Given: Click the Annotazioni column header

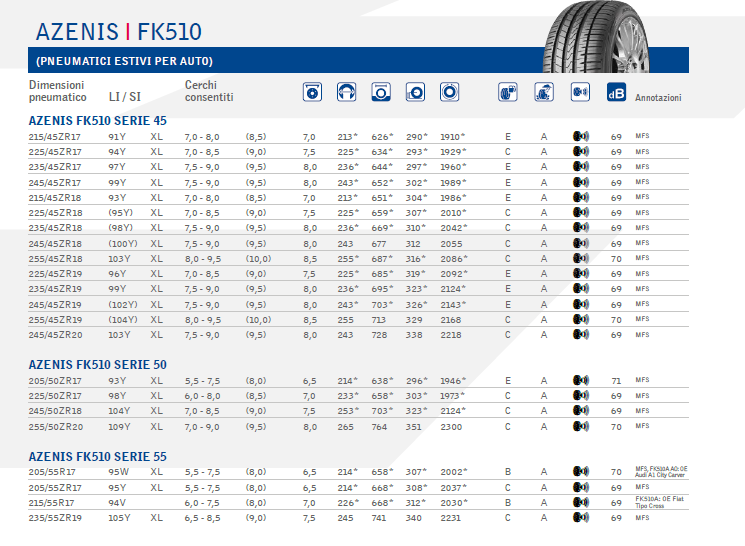Looking at the screenshot, I should 658,98.
